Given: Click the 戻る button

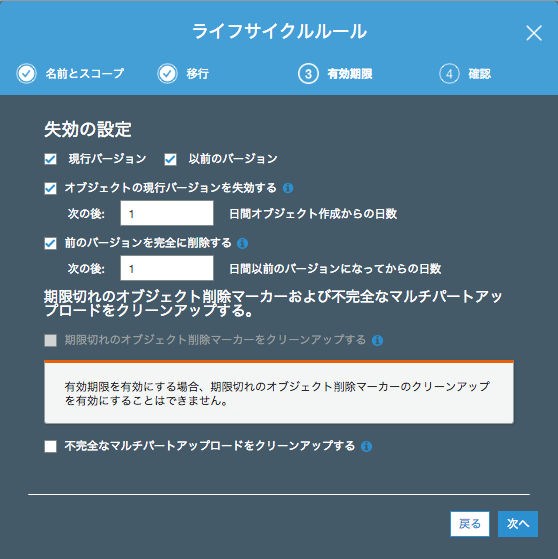Looking at the screenshot, I should pyautogui.click(x=470, y=524).
